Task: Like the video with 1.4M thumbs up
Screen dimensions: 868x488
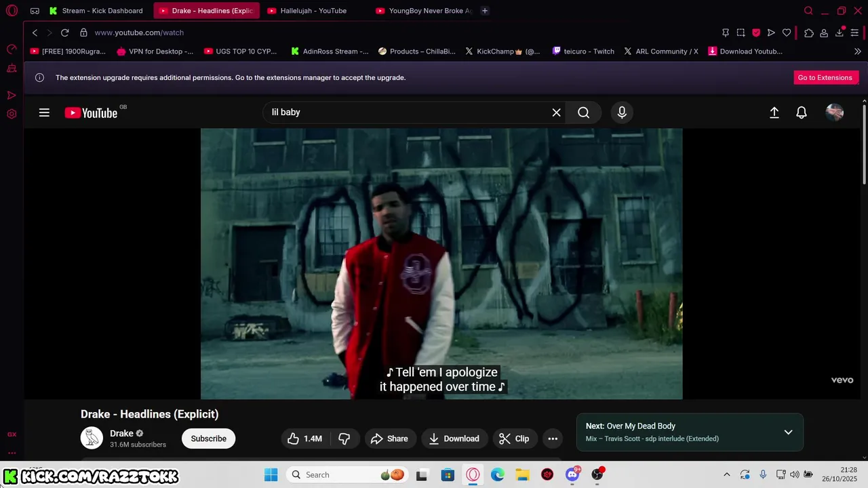Action: 305,439
